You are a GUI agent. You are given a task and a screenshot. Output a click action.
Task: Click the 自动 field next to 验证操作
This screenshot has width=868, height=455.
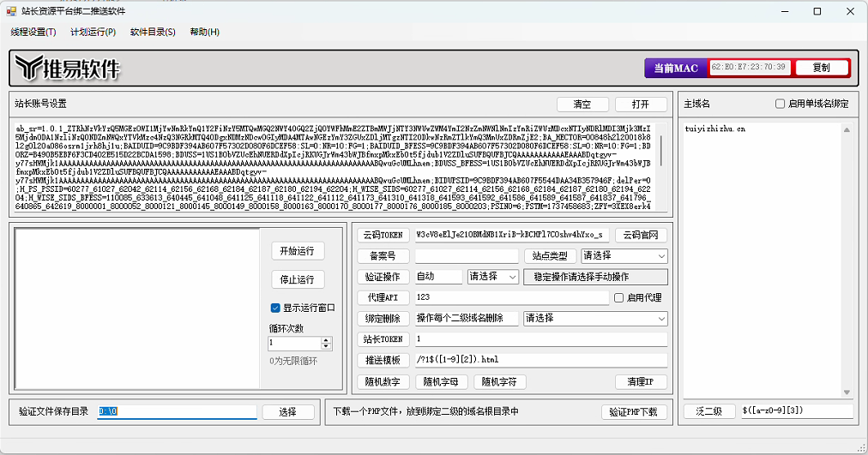tap(438, 277)
